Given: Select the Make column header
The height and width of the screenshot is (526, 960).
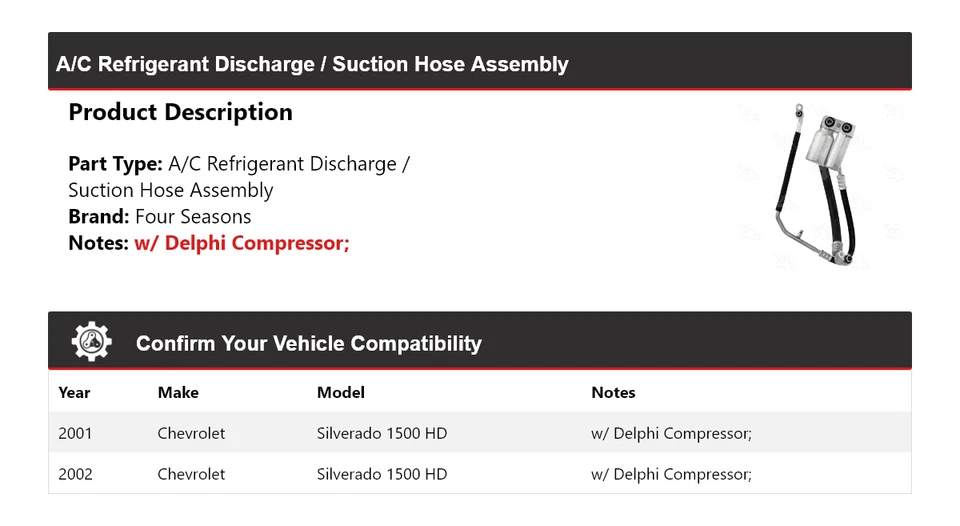Looking at the screenshot, I should tap(178, 393).
